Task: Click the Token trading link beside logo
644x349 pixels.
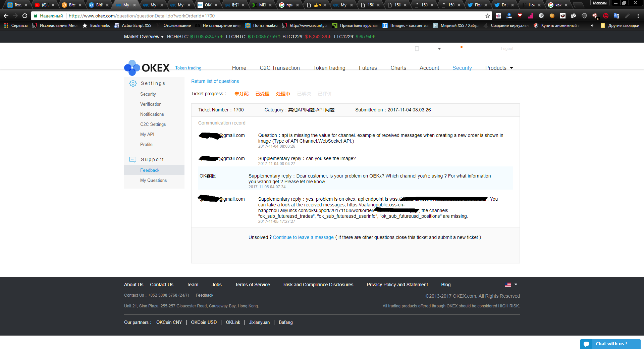Action: 188,68
